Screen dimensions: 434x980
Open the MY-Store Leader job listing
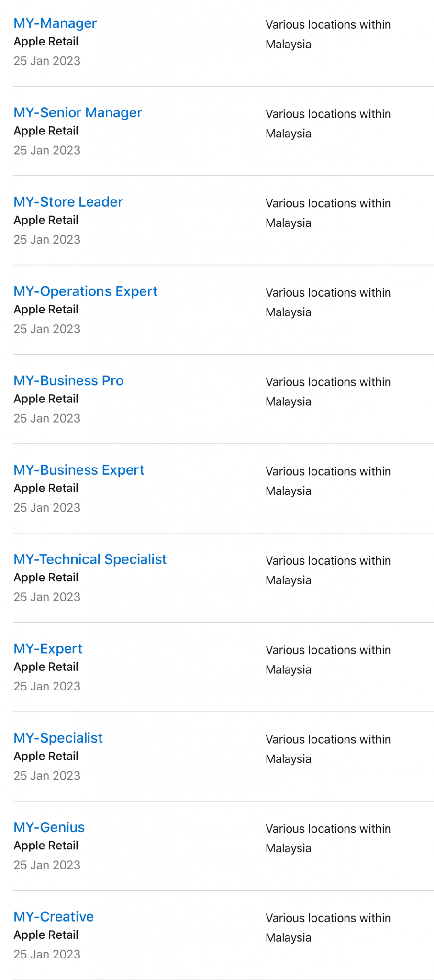(68, 201)
